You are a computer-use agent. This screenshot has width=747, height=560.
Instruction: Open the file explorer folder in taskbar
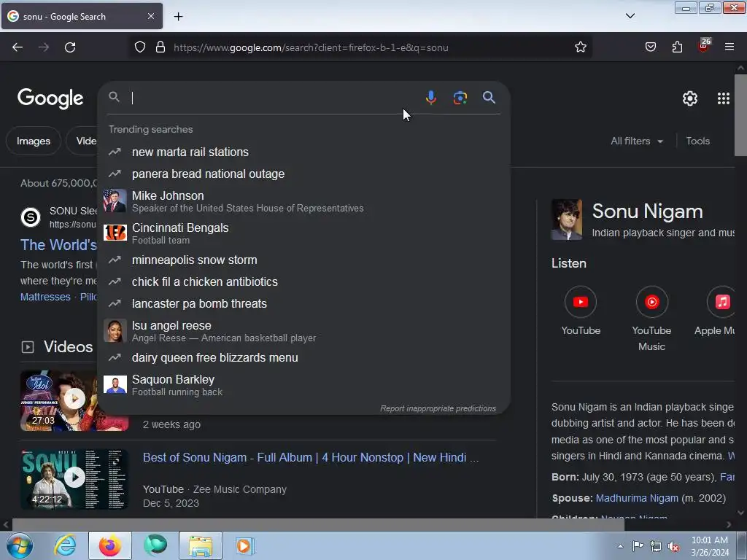pyautogui.click(x=201, y=545)
